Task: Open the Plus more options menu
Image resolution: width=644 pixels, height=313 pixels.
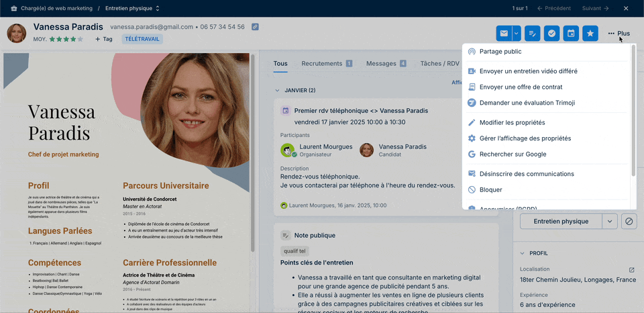Action: (x=619, y=34)
